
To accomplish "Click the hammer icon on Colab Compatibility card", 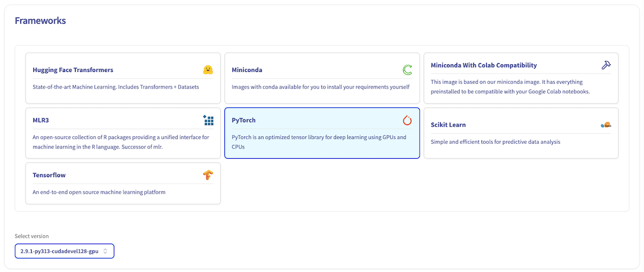I will [606, 65].
